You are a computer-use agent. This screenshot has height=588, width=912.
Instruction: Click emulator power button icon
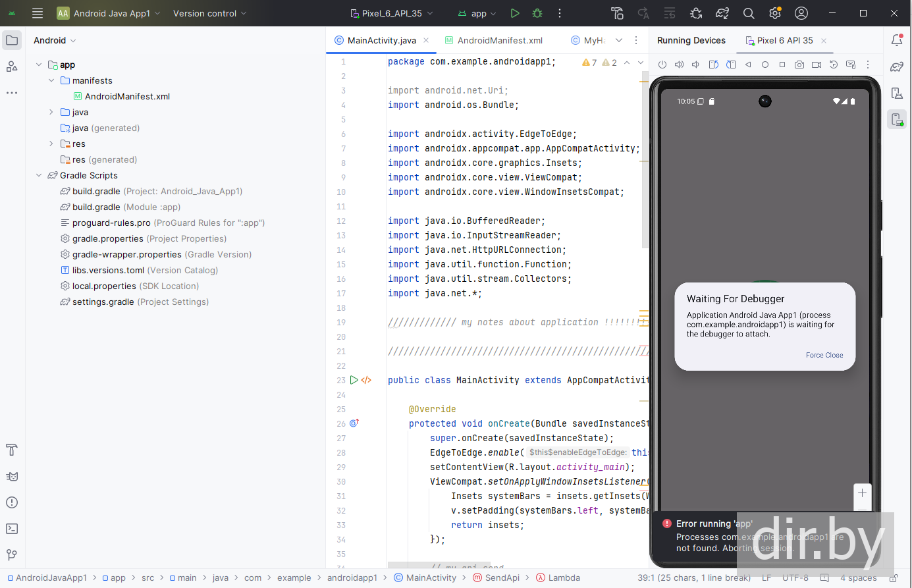pos(662,65)
